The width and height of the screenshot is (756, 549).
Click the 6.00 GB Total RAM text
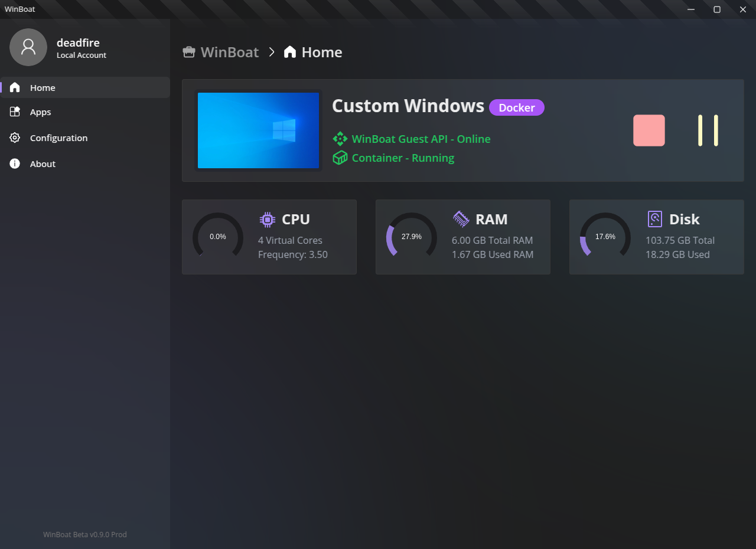[x=492, y=240]
